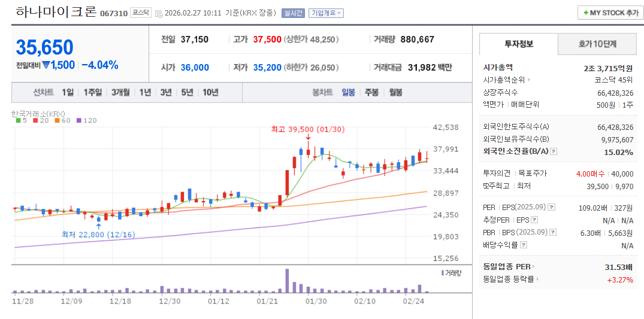Click the current price 35,650

[x=44, y=47]
